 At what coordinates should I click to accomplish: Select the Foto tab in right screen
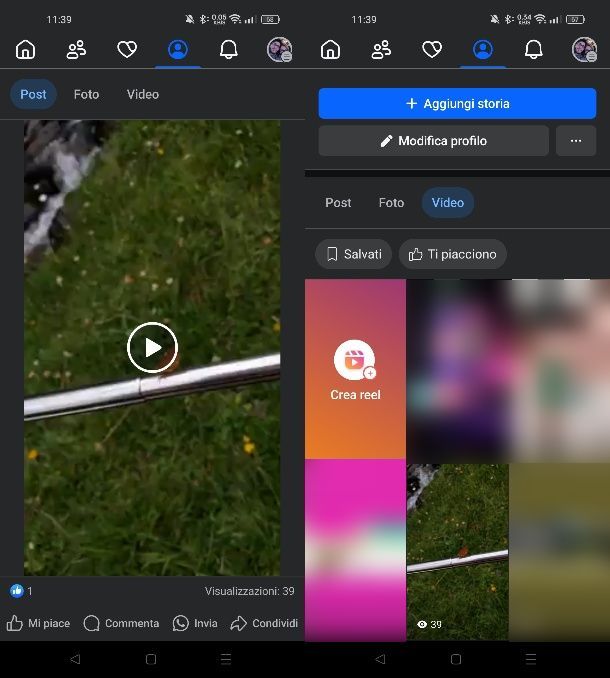(391, 203)
